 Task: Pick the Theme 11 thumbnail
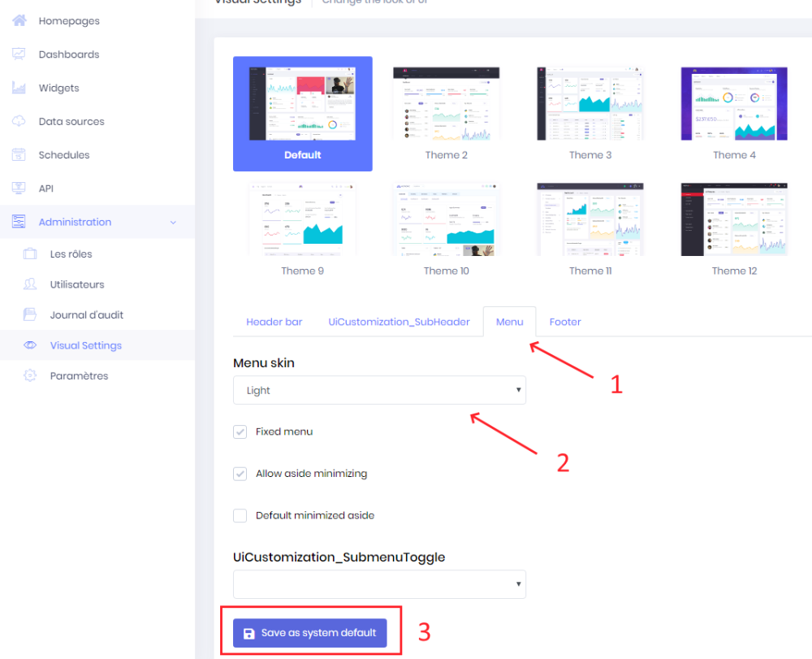(x=590, y=219)
